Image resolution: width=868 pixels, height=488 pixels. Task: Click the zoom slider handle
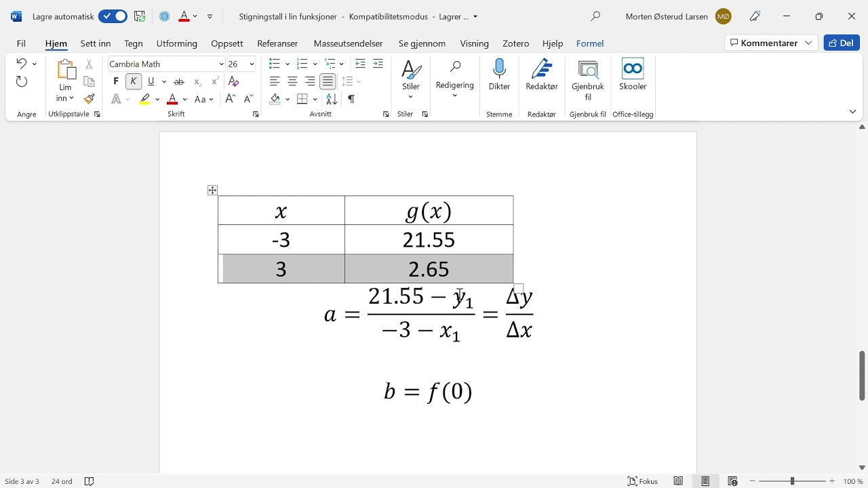point(792,481)
